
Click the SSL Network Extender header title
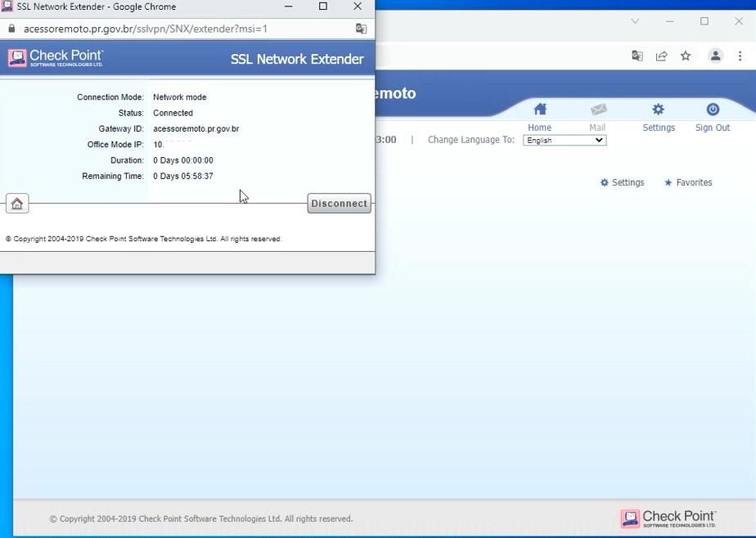click(297, 59)
